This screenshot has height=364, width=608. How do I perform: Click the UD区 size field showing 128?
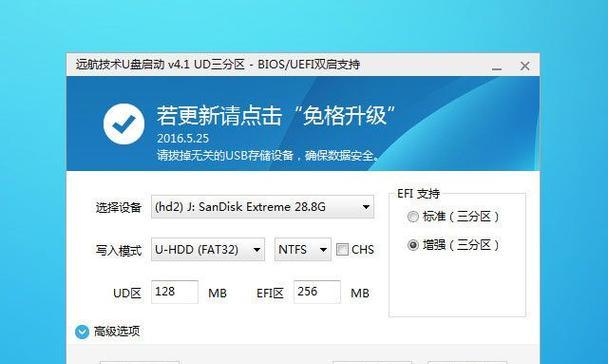pyautogui.click(x=174, y=292)
